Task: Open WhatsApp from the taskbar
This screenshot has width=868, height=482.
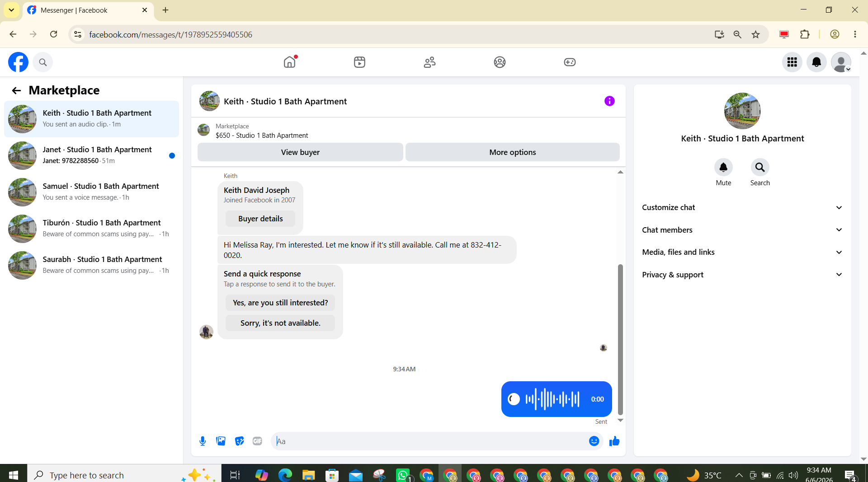Action: pos(403,475)
